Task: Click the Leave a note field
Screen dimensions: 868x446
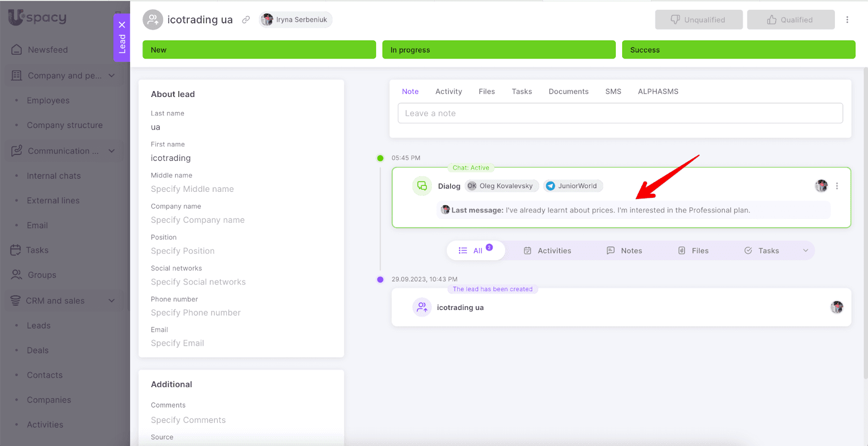Action: [620, 113]
